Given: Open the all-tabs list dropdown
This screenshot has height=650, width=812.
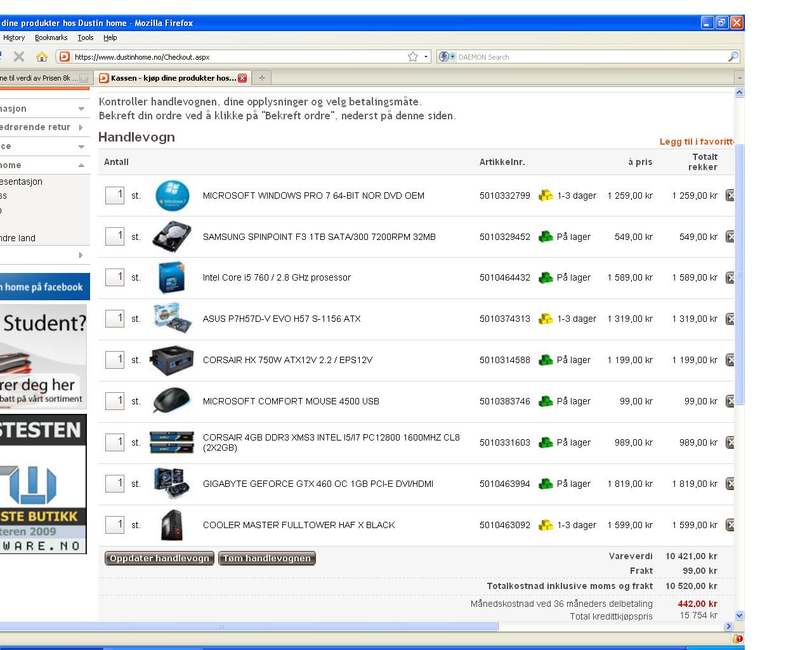Looking at the screenshot, I should point(739,78).
